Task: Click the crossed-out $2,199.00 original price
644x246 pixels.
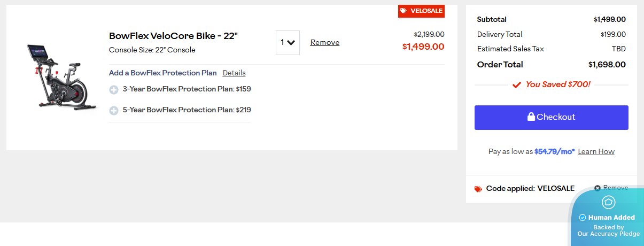Action: pos(429,34)
